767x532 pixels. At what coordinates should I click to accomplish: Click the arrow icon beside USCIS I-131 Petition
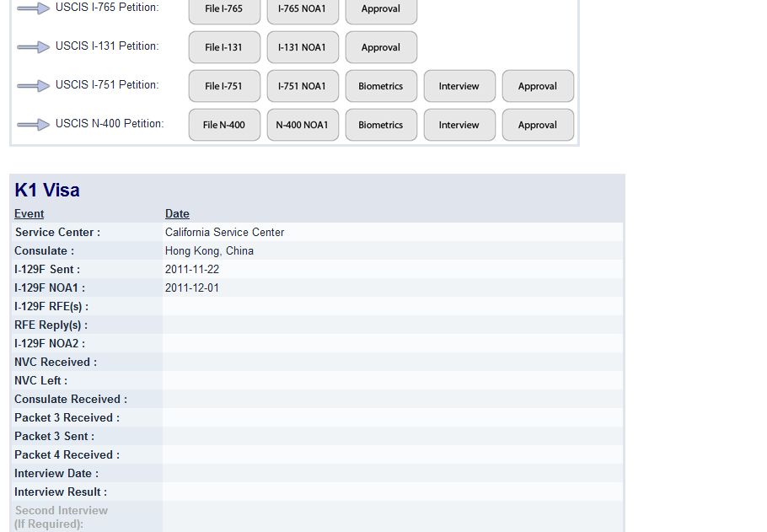pyautogui.click(x=33, y=47)
